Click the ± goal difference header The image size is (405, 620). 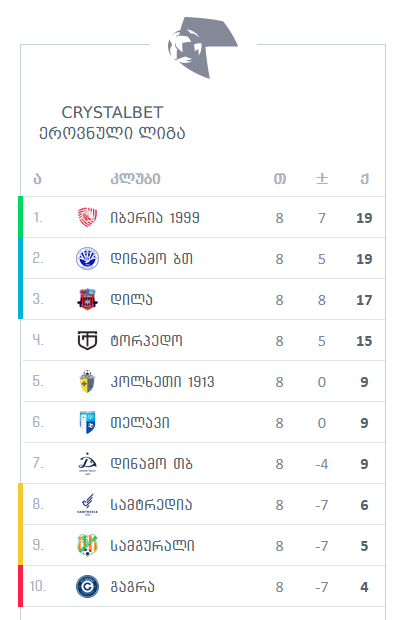[x=322, y=179]
